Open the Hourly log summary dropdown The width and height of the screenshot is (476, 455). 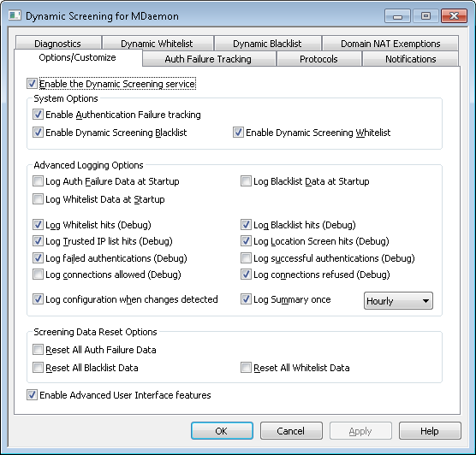coord(398,300)
